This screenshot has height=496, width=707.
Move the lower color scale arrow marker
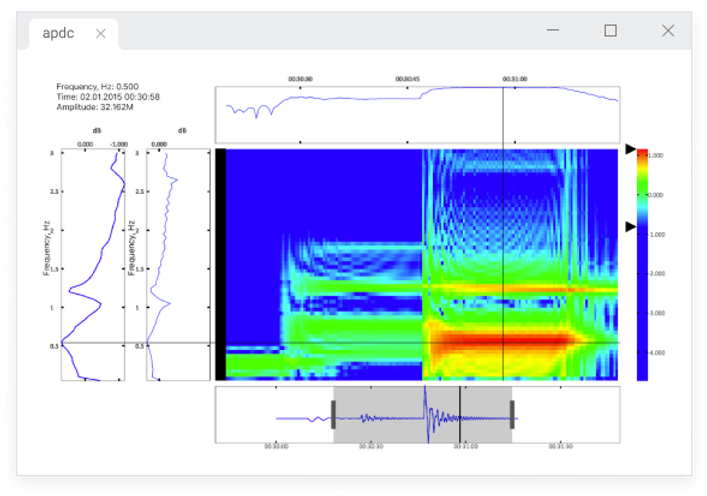click(630, 227)
